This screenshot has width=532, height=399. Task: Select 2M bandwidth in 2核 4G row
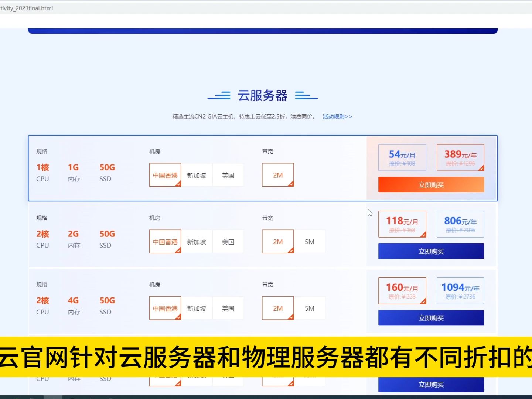278,308
